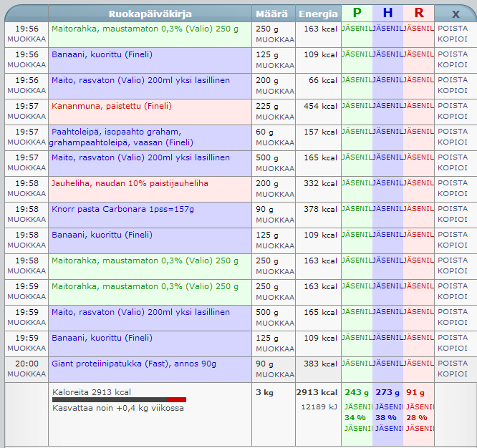This screenshot has height=448, width=477.
Task: Click blue JÄSENIL in Jauheliha row
Action: point(388,183)
